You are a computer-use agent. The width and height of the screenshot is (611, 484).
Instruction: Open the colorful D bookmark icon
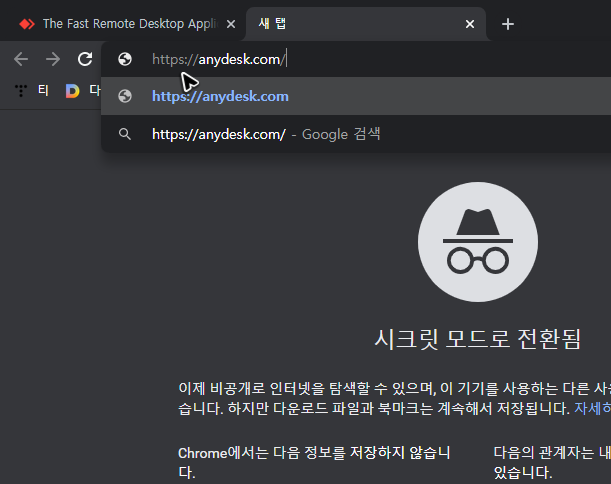72,91
